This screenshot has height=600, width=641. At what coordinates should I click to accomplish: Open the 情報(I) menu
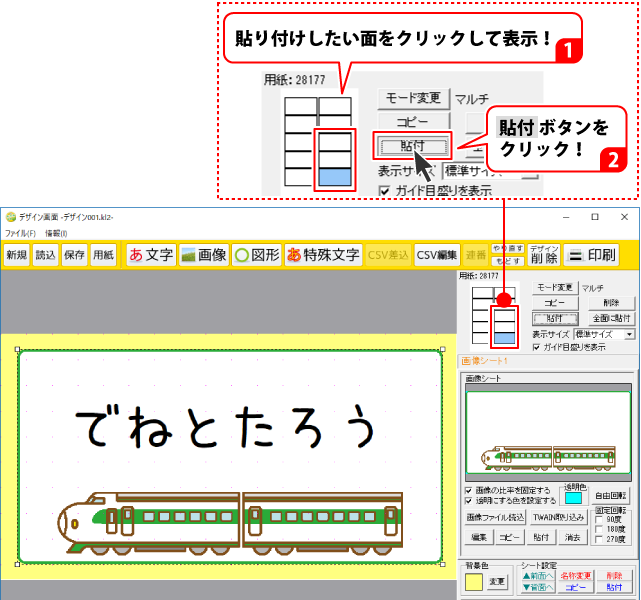pyautogui.click(x=56, y=233)
